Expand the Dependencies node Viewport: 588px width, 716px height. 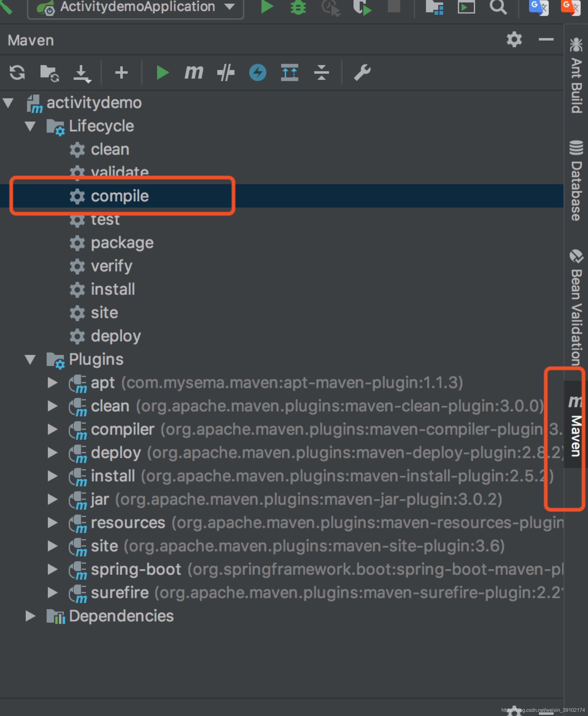pos(30,616)
